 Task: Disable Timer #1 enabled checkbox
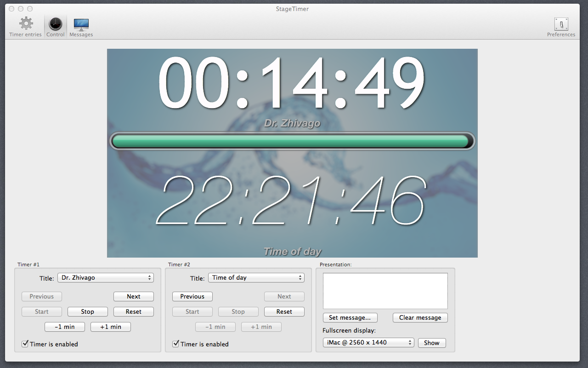[x=25, y=344]
